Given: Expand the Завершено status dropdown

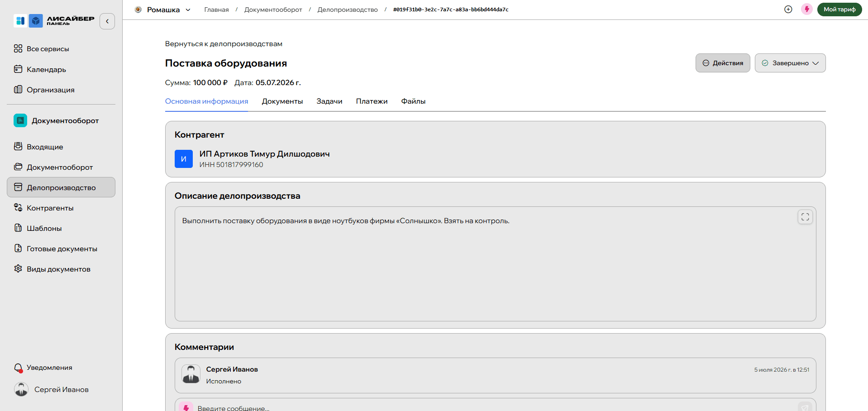Looking at the screenshot, I should [790, 63].
